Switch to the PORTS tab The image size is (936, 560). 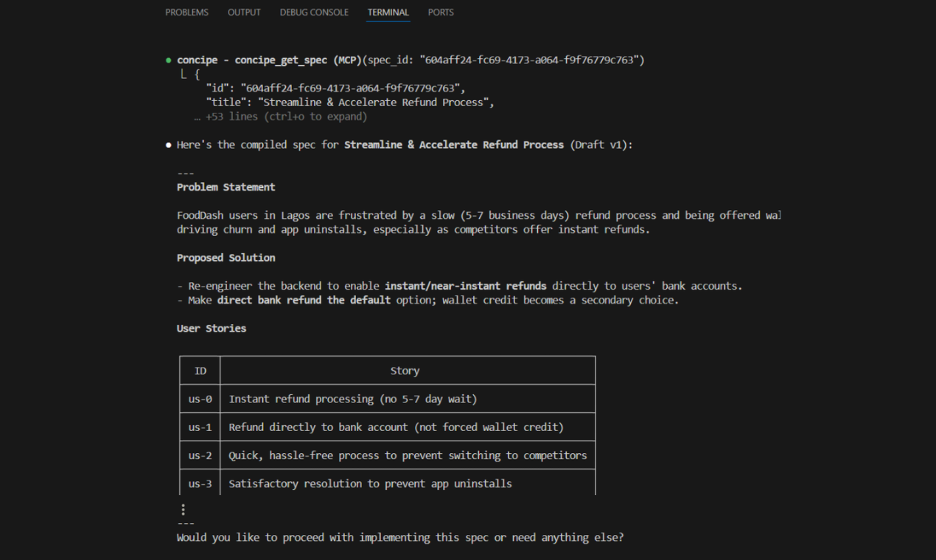[x=441, y=13]
